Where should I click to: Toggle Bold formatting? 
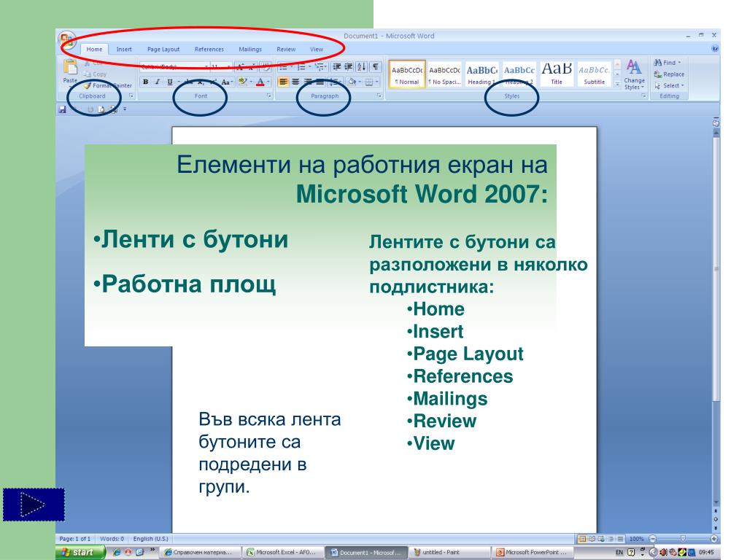(145, 82)
